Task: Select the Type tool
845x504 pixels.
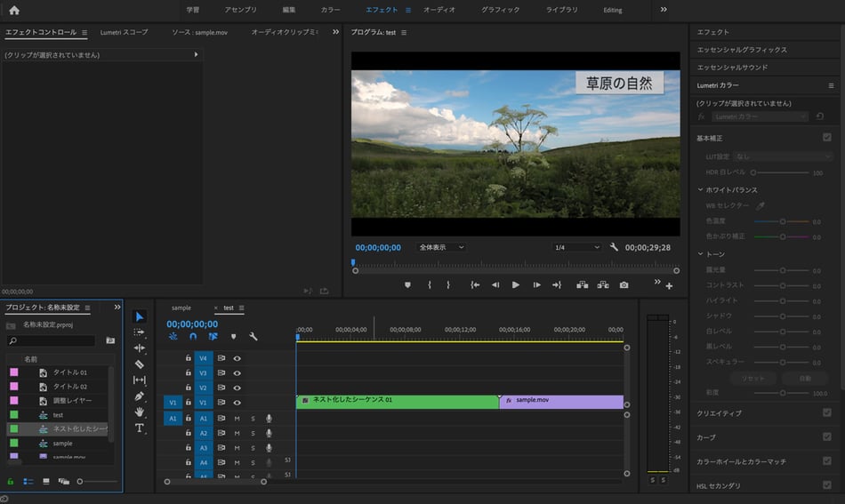Action: [x=140, y=428]
